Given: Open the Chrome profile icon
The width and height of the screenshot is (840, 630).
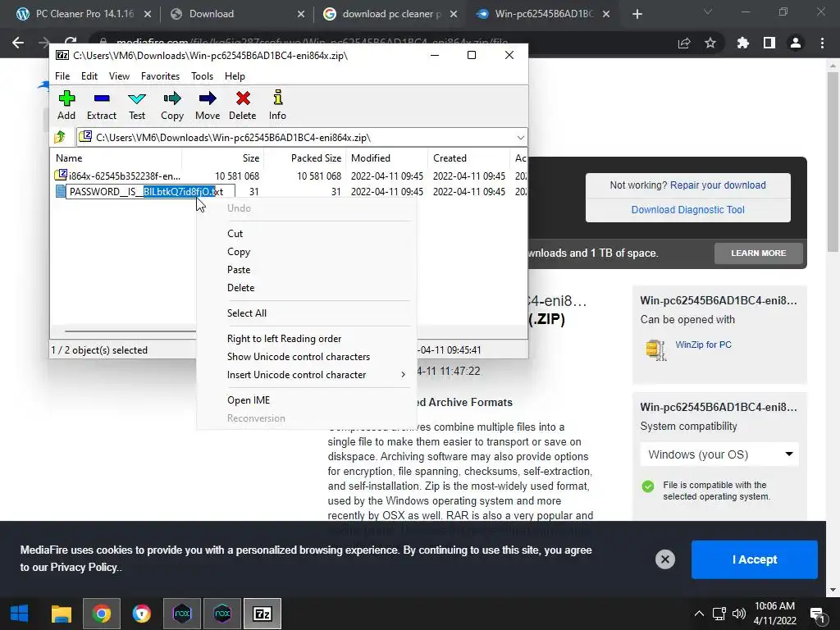Looking at the screenshot, I should (796, 43).
